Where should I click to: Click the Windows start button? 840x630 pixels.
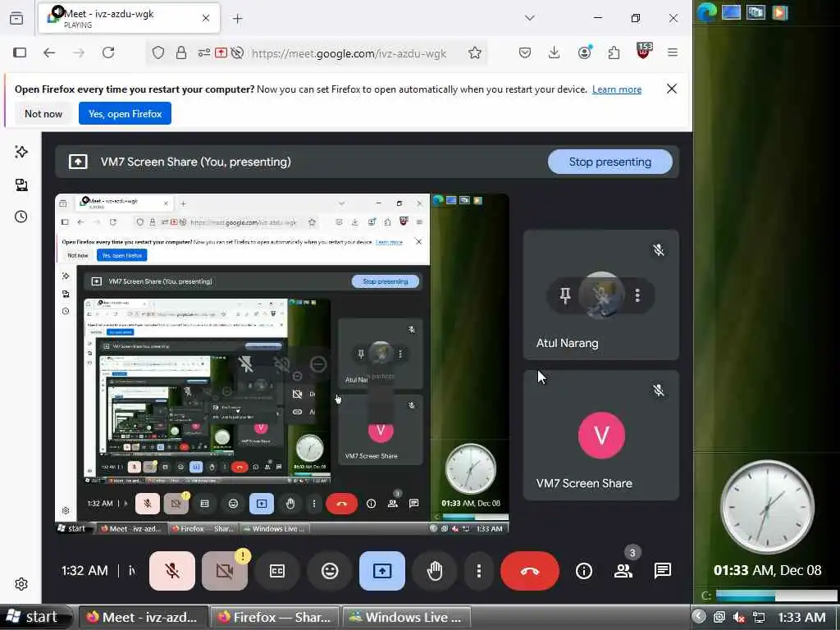pos(35,617)
